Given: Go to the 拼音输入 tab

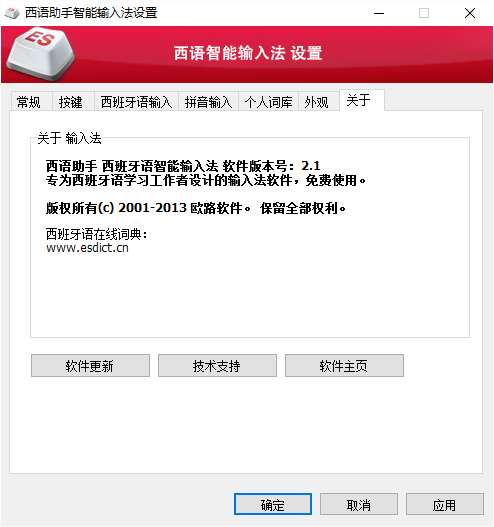Looking at the screenshot, I should [x=208, y=102].
